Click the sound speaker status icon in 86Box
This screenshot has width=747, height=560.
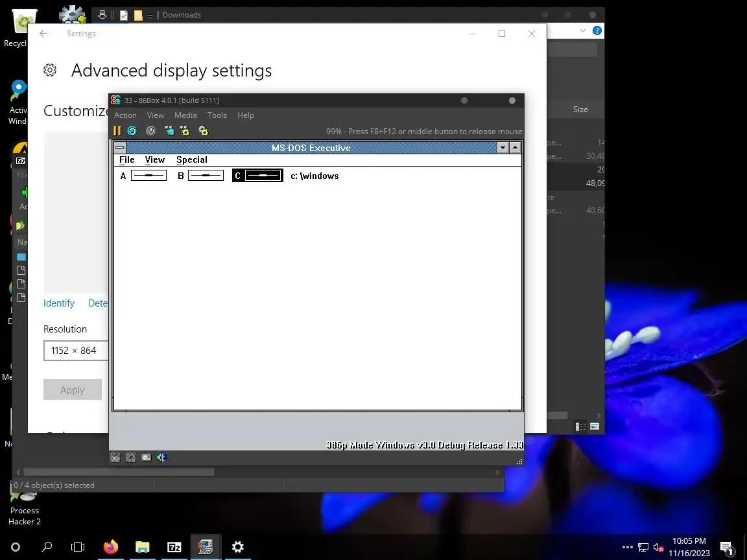pyautogui.click(x=162, y=458)
